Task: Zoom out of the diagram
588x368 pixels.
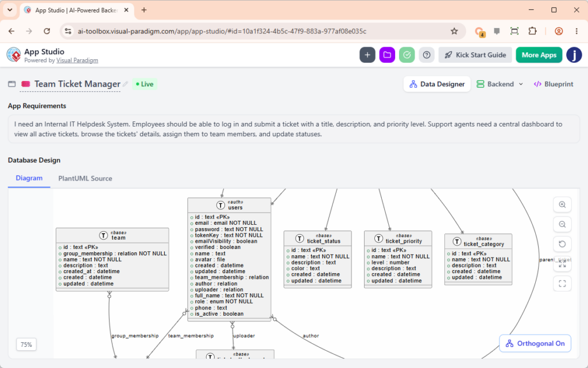Action: [562, 225]
